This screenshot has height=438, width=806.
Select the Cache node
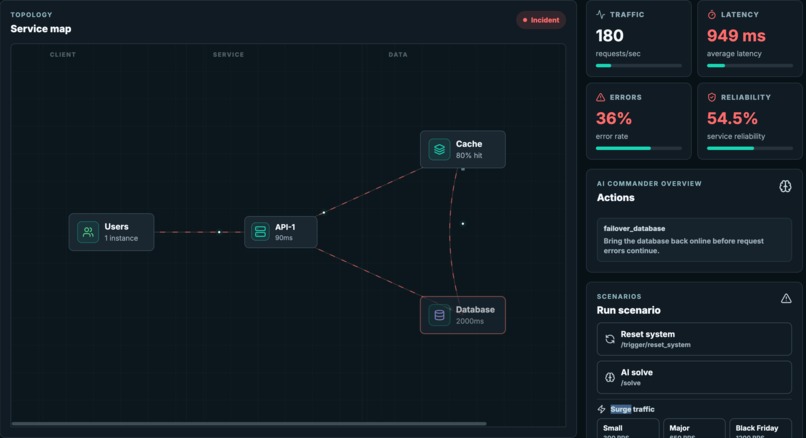(463, 150)
